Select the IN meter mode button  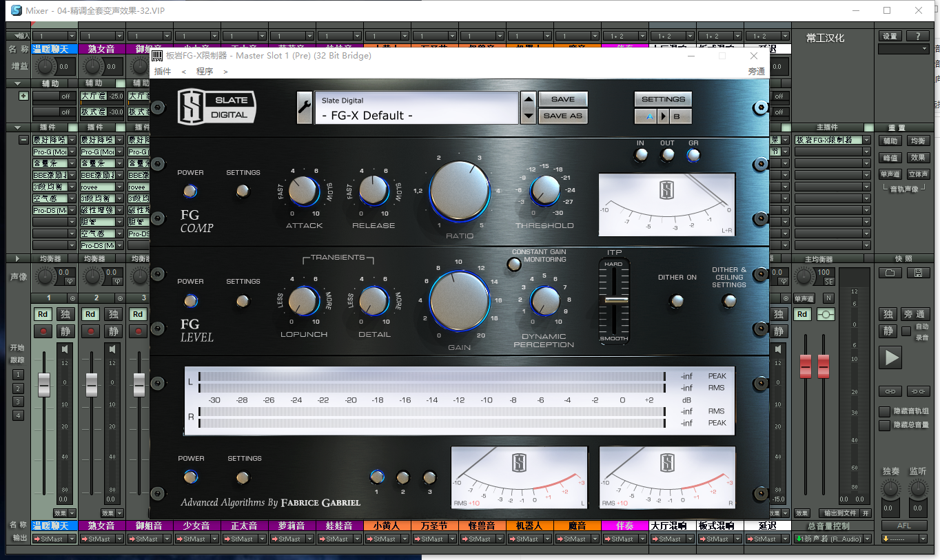641,156
